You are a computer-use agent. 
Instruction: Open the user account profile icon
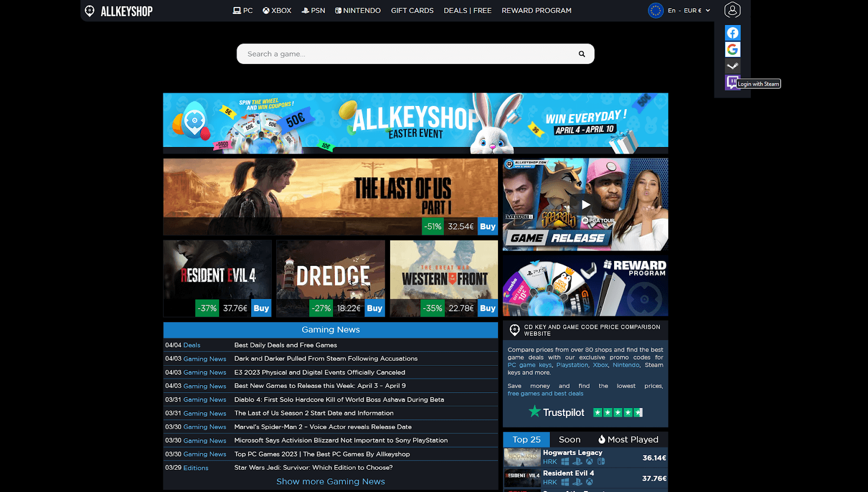(732, 10)
